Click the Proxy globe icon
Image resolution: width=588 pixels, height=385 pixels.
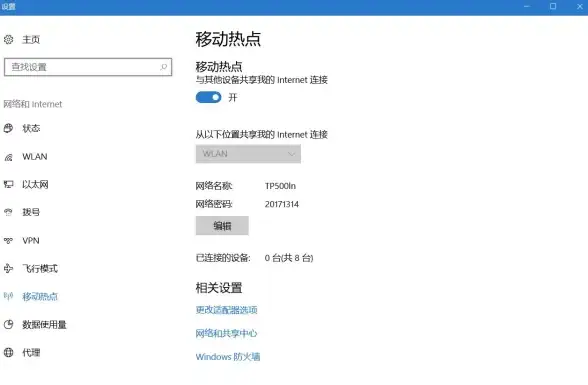pos(8,352)
